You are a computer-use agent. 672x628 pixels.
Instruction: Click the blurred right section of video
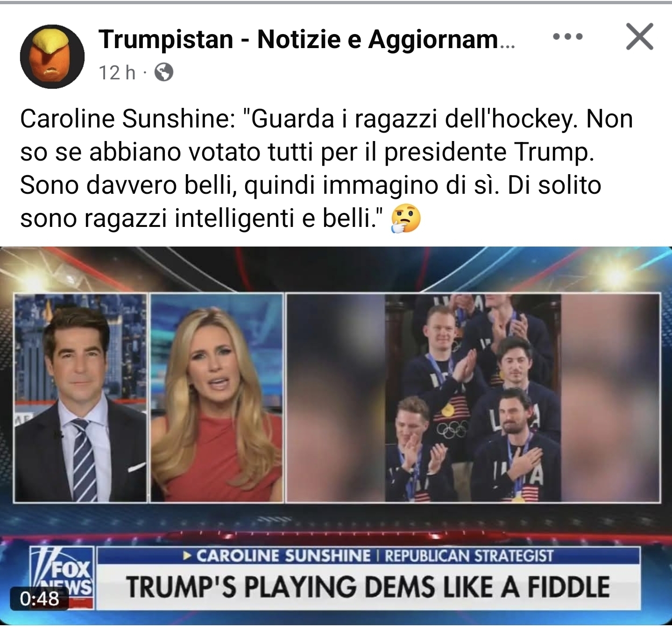tap(610, 398)
